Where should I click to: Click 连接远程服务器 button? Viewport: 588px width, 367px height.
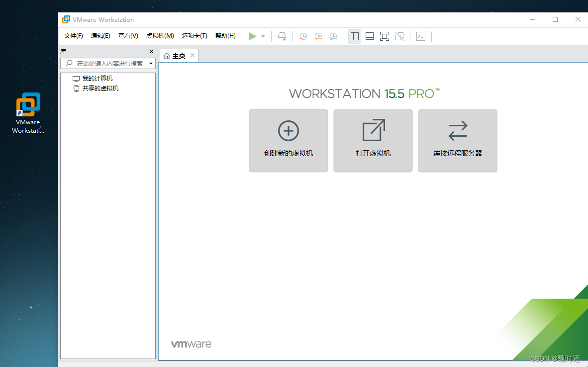coord(458,141)
